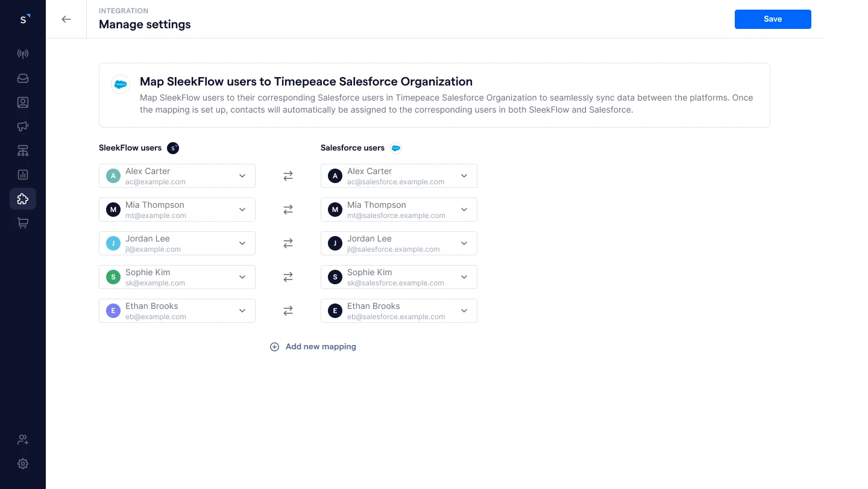Image resolution: width=868 pixels, height=489 pixels.
Task: Click Add new mapping
Action: pyautogui.click(x=313, y=346)
